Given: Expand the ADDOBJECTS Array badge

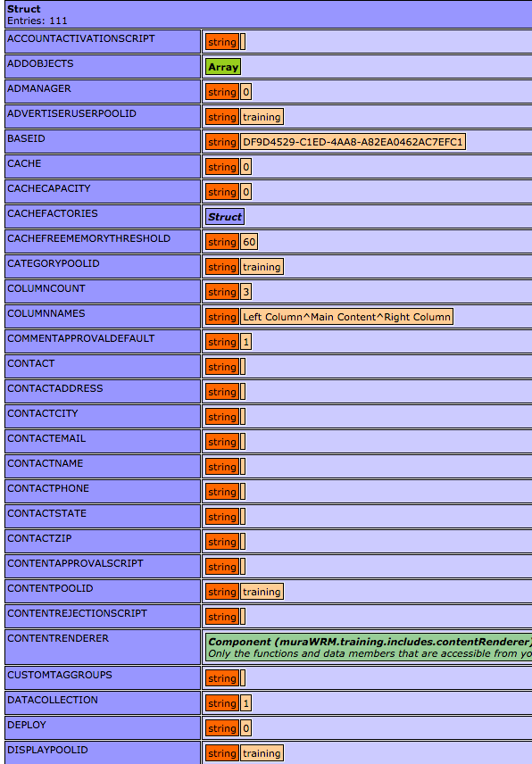Looking at the screenshot, I should tap(223, 67).
